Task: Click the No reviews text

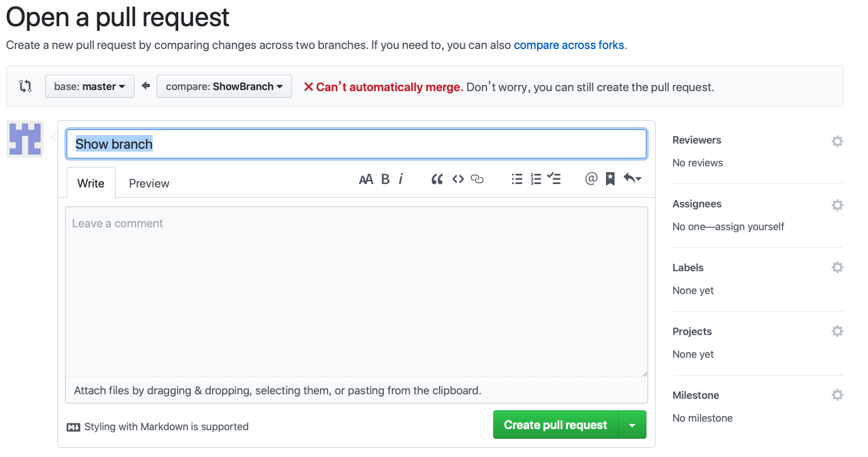Action: coord(698,163)
